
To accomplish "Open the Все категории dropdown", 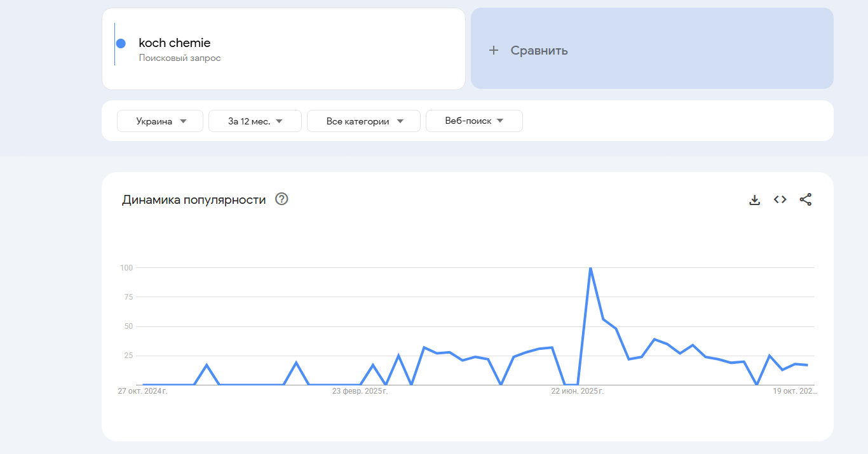I will 363,121.
